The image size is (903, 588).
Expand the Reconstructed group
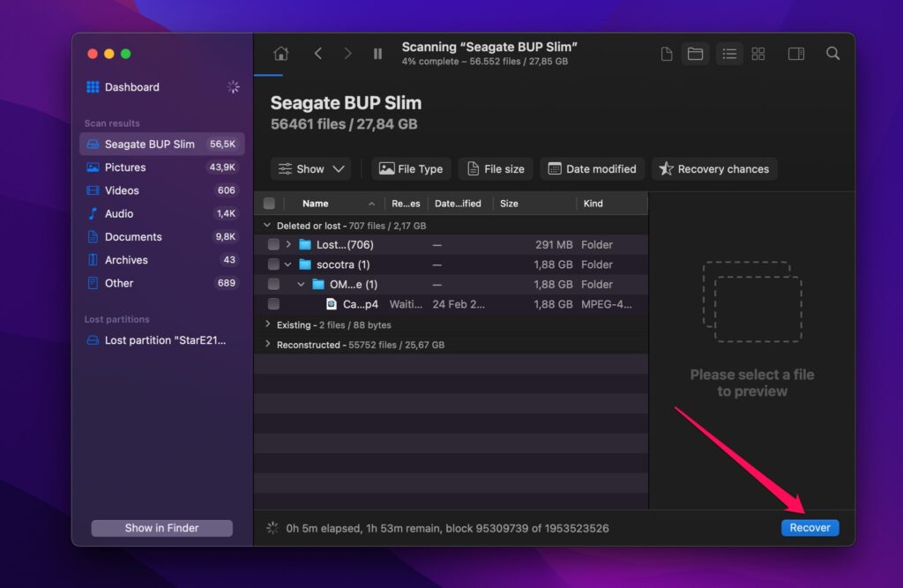coord(267,345)
